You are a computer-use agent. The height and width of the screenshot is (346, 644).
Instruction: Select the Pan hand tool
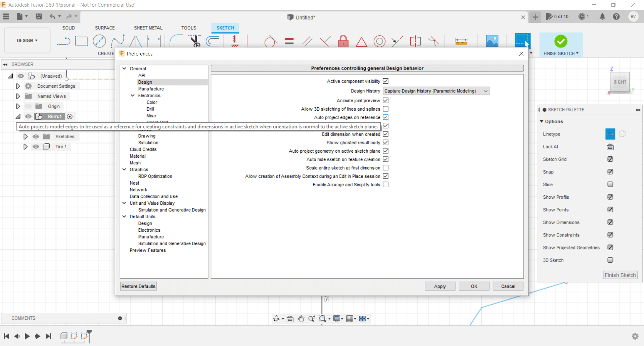pos(301,319)
